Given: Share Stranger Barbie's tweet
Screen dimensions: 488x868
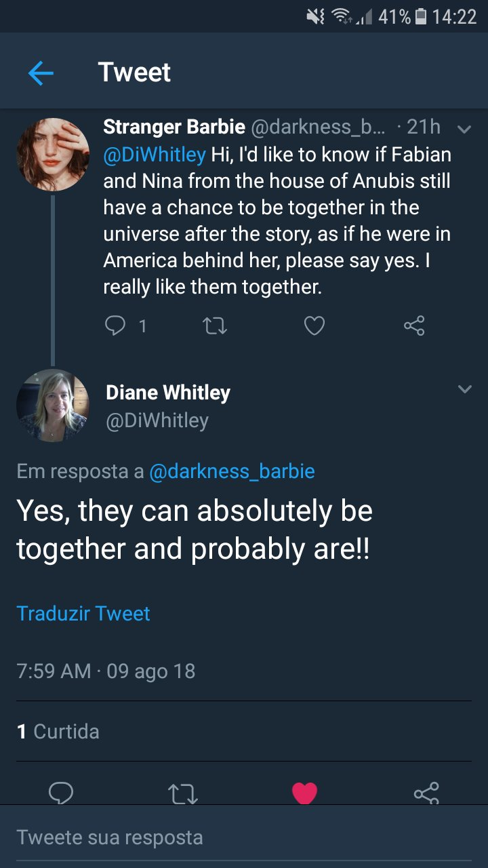Looking at the screenshot, I should 413,326.
